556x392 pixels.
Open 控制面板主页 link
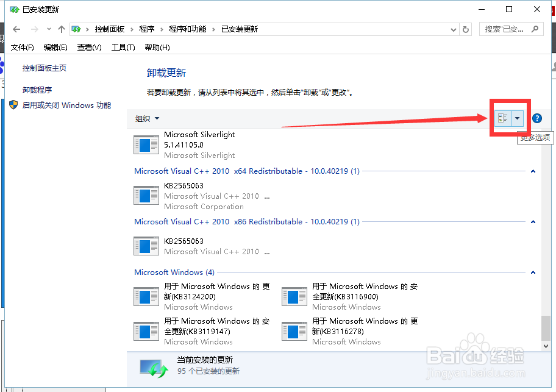(x=45, y=68)
